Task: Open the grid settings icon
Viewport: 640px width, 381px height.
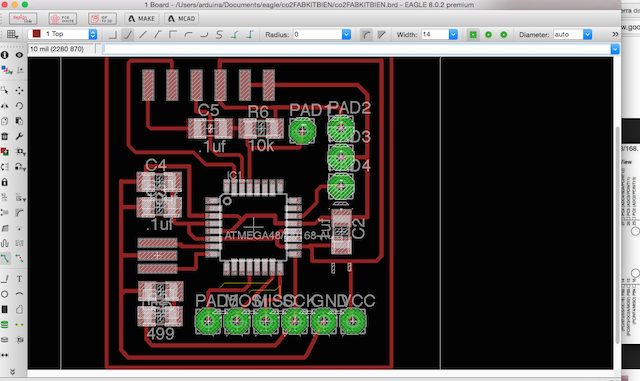Action: [x=12, y=35]
